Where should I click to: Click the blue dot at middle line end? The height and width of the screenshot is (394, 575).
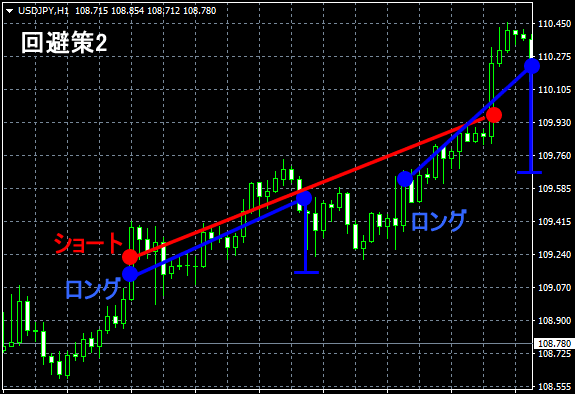[304, 198]
